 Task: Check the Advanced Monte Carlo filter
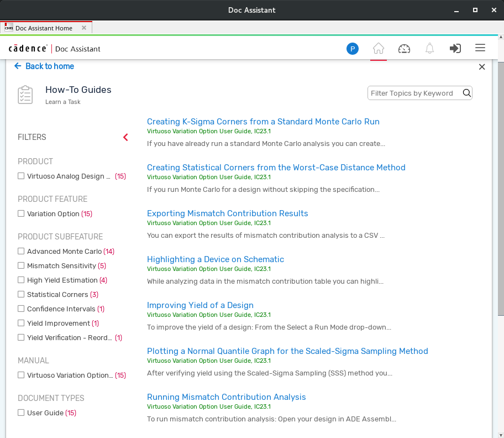(x=21, y=251)
